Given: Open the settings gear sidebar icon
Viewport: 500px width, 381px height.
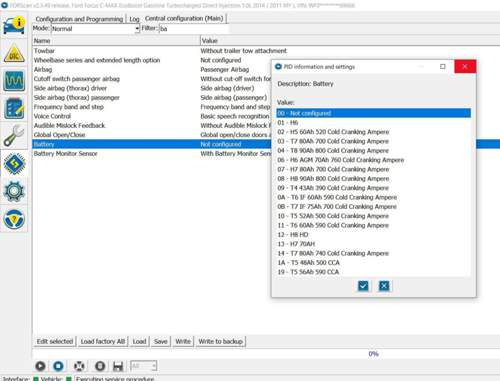Looking at the screenshot, I should [14, 191].
